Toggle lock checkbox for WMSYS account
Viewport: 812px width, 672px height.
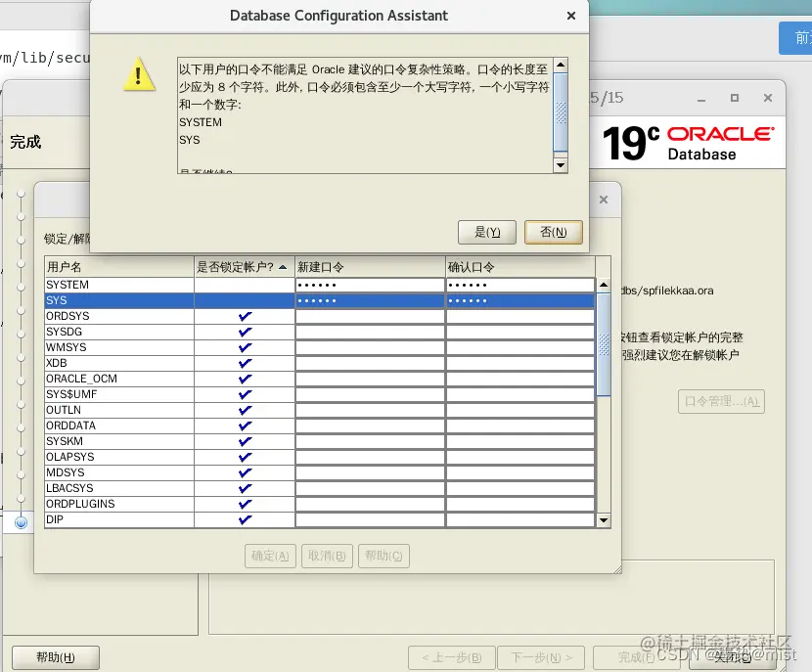[x=245, y=347]
